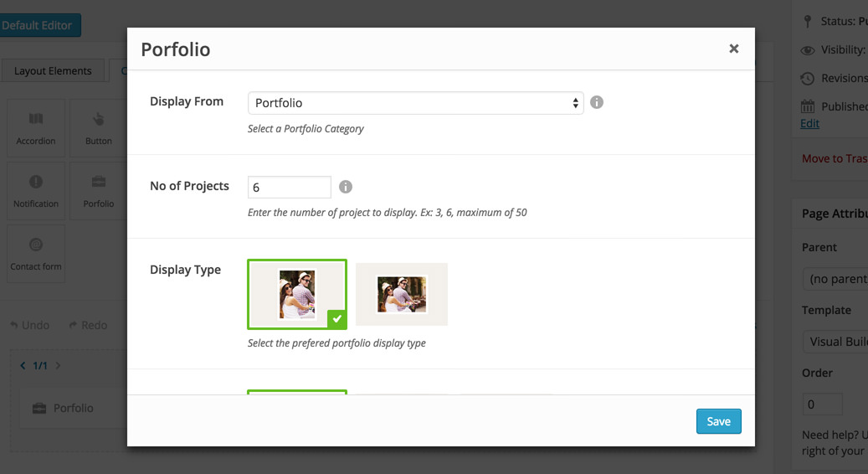Add the Notification element
The height and width of the screenshot is (474, 868).
pyautogui.click(x=36, y=191)
